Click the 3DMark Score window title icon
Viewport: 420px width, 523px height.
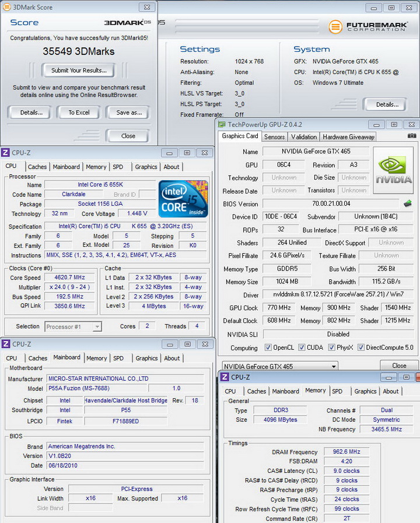pos(6,6)
